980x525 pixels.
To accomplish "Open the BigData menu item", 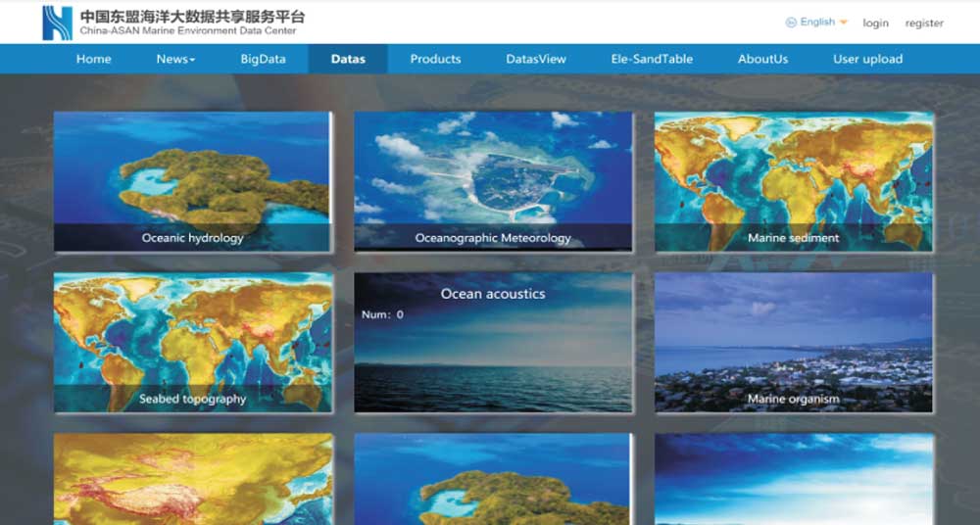I will point(263,60).
